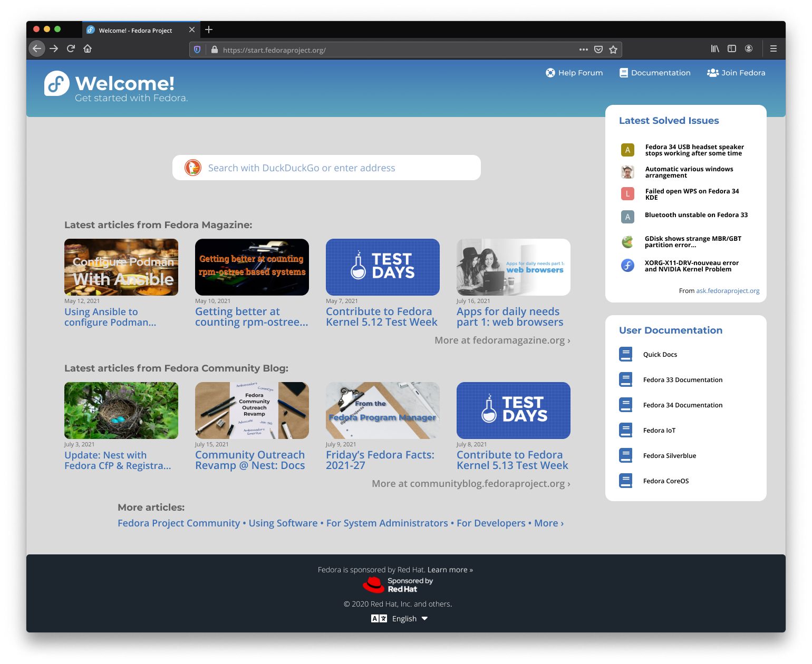Click the Quick Docs book icon

626,354
